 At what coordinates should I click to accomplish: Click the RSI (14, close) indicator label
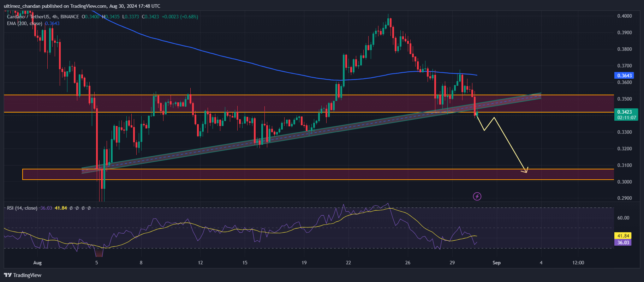(x=22, y=208)
